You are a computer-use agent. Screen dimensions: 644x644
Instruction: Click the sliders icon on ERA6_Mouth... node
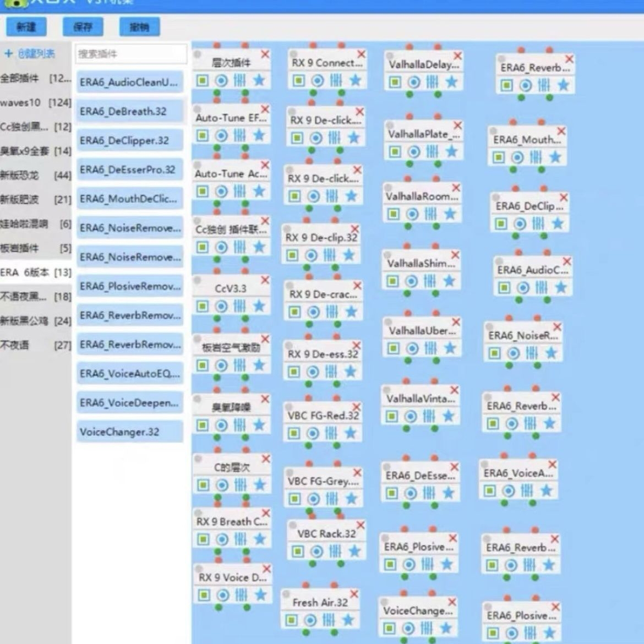coord(536,157)
